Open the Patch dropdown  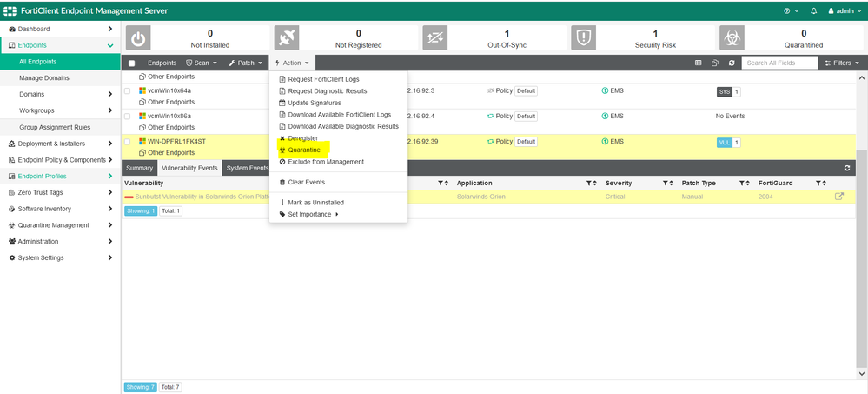pyautogui.click(x=245, y=63)
